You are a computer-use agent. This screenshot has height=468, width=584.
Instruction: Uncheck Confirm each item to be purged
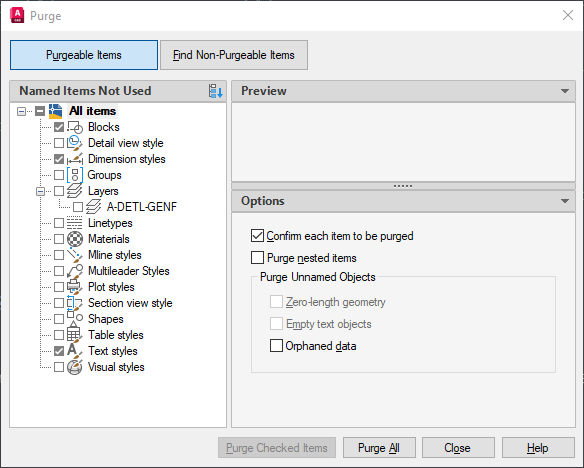257,236
